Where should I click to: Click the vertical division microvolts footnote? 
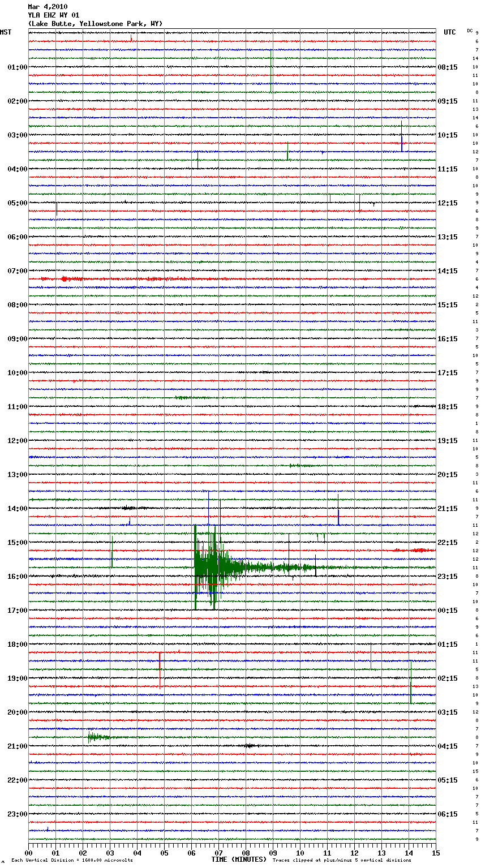click(x=72, y=861)
